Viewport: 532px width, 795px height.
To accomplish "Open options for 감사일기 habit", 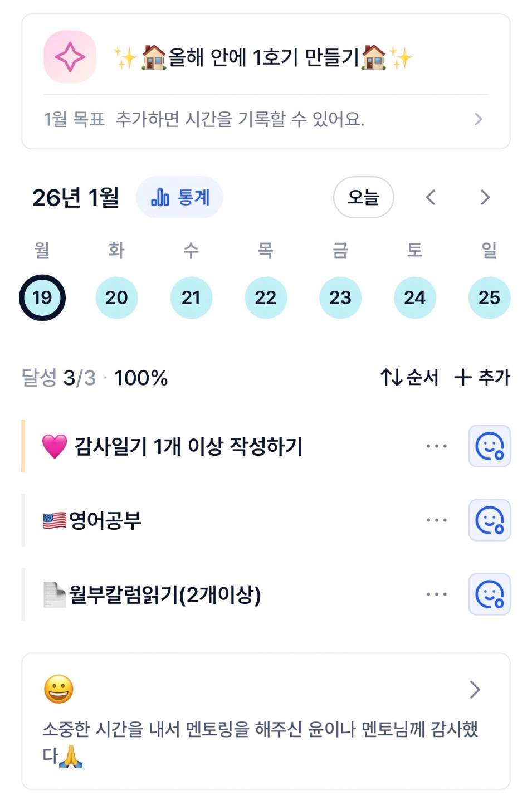I will pyautogui.click(x=436, y=446).
